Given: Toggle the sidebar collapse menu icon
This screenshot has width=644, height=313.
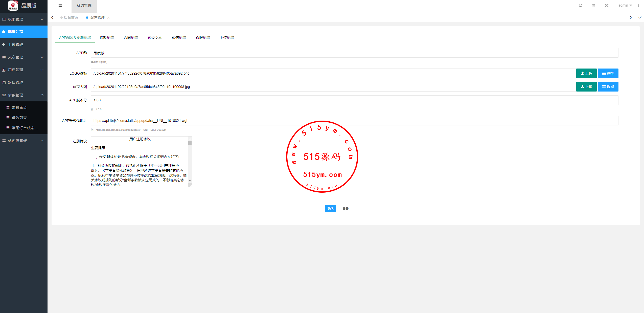Looking at the screenshot, I should [x=60, y=5].
